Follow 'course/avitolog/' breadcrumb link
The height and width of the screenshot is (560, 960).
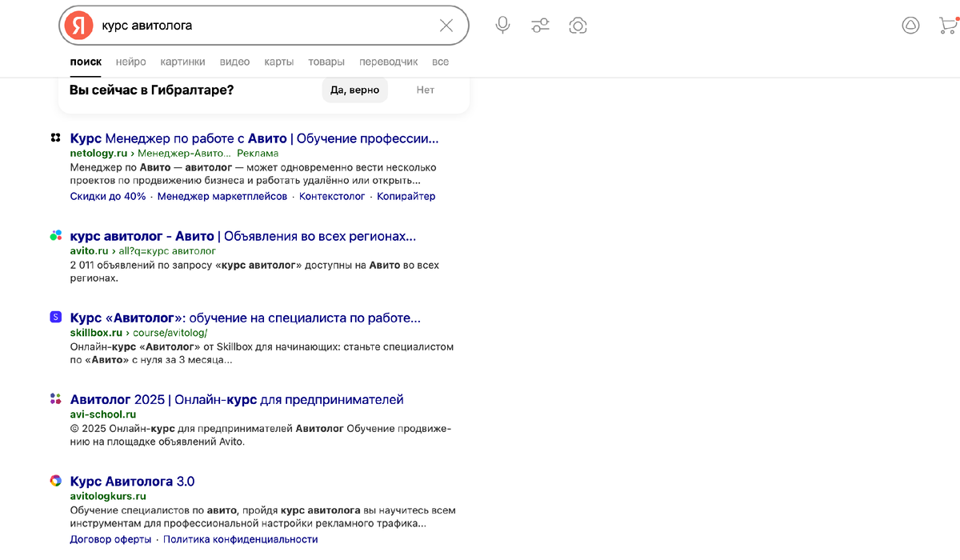[170, 332]
